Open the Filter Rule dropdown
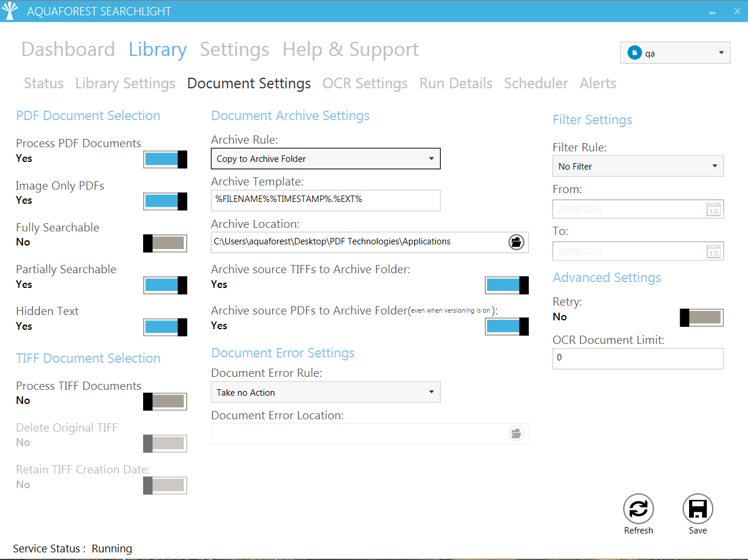 (x=638, y=166)
